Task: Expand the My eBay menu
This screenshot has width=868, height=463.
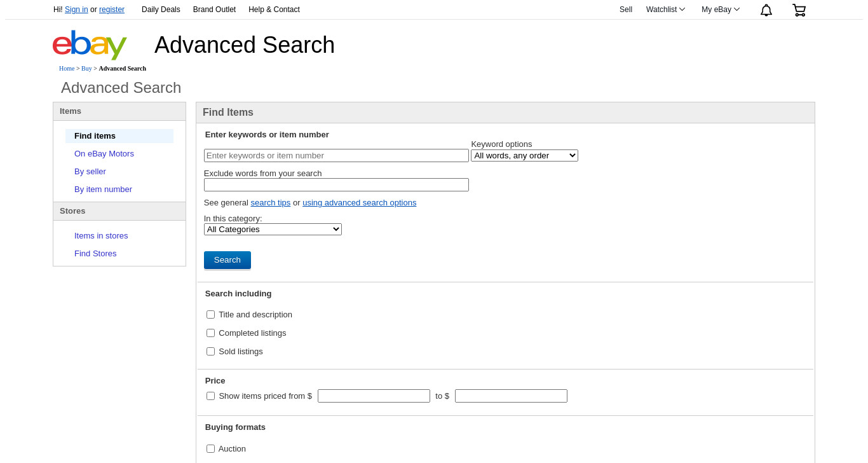Action: pyautogui.click(x=721, y=10)
